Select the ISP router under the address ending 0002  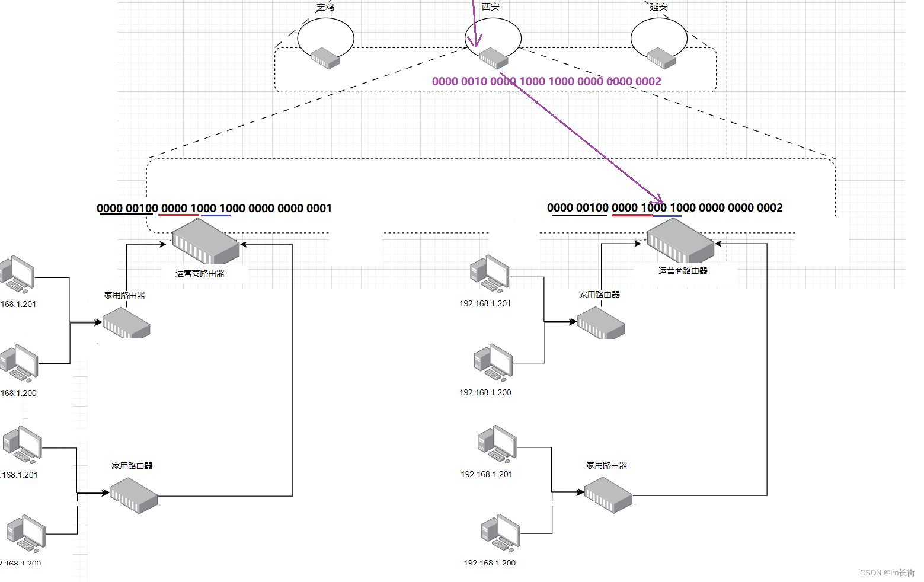pos(680,240)
